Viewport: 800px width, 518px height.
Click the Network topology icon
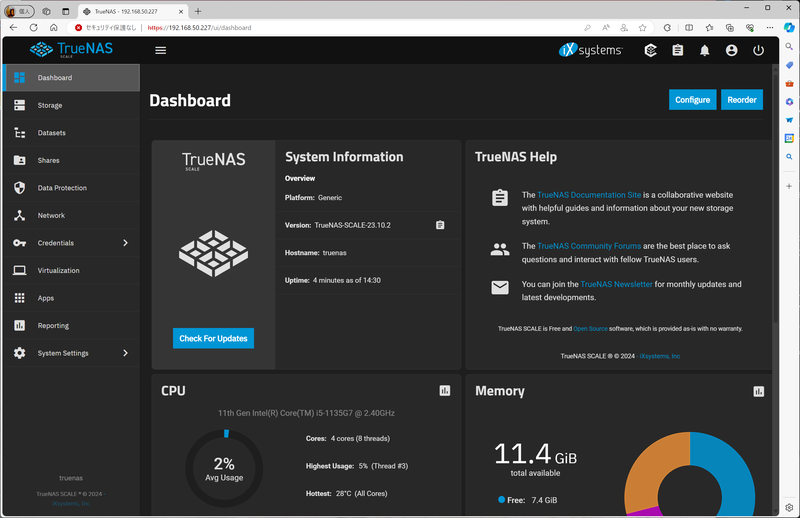[19, 215]
